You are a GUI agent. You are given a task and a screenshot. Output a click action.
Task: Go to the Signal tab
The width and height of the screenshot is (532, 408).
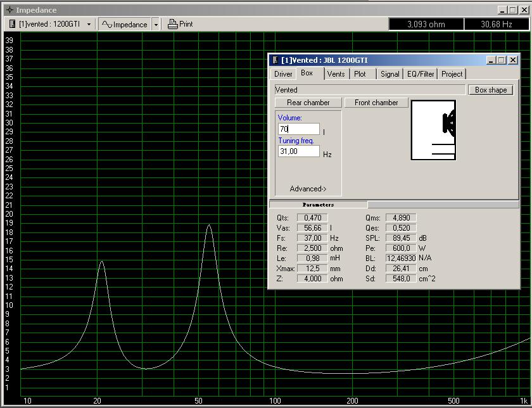coord(389,74)
